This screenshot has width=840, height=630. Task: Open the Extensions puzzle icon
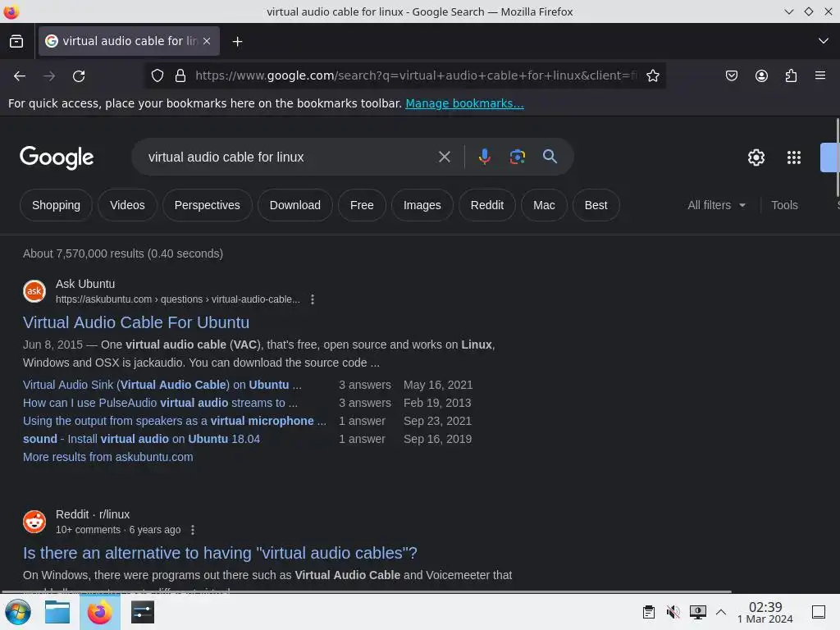791,76
